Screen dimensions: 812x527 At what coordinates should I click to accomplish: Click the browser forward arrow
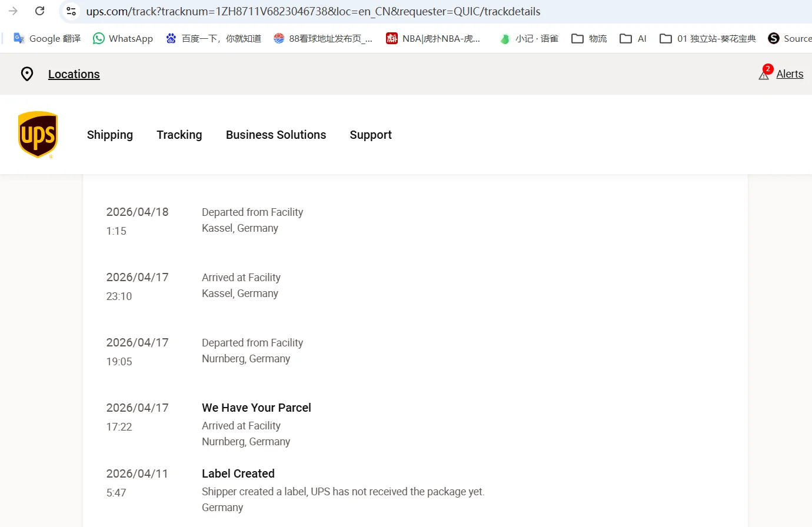click(x=13, y=11)
